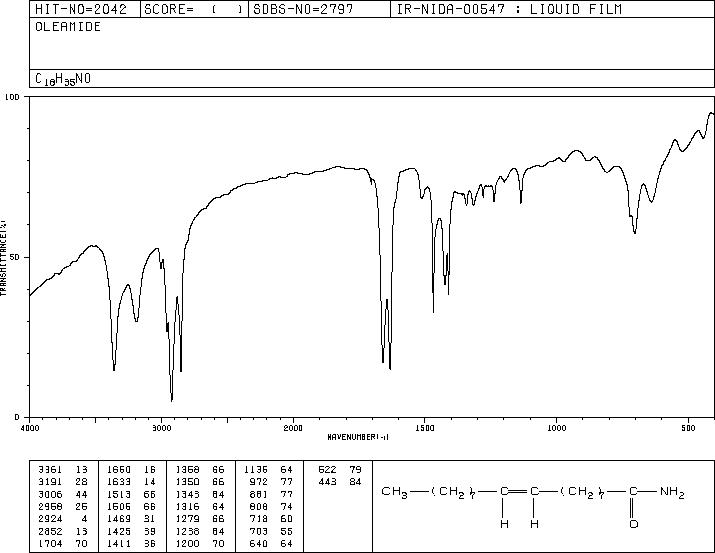Image resolution: width=715 pixels, height=553 pixels.
Task: Click the (CH2)7 group nearest the amide
Action: tap(583, 493)
